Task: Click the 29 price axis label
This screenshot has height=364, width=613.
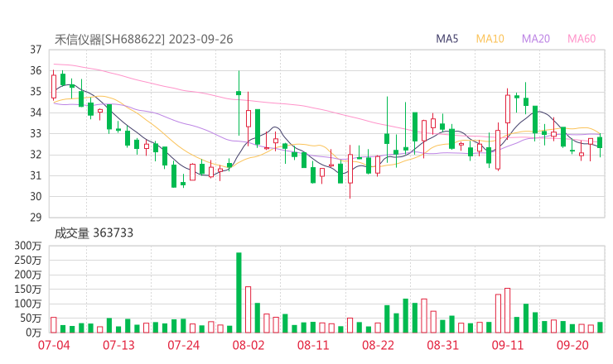Action: click(x=36, y=218)
